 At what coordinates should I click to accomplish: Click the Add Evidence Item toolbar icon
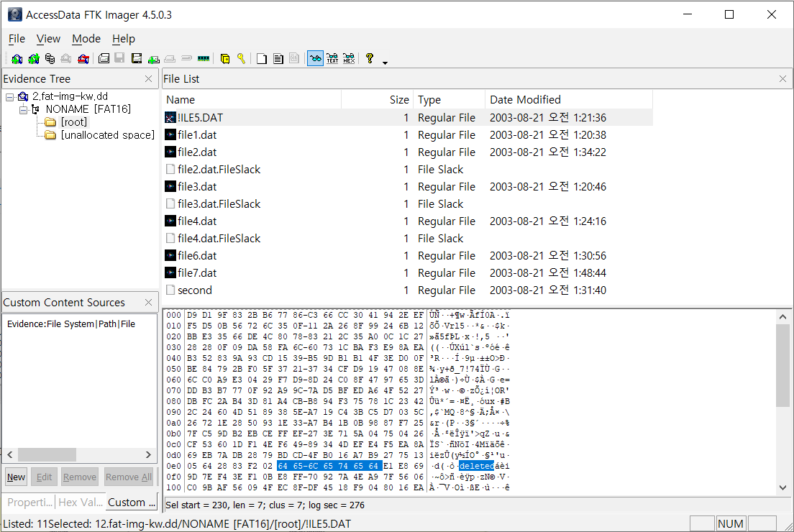pos(17,59)
